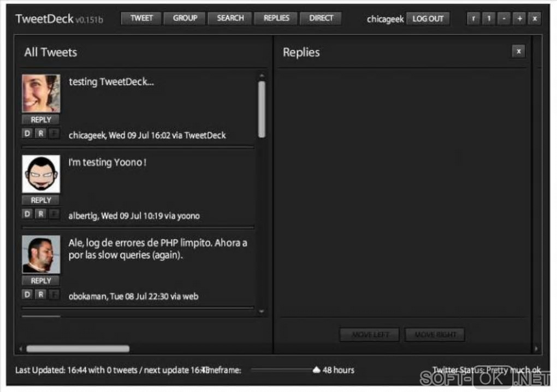This screenshot has width=557, height=392.
Task: Retweet obokaman's tweet with R icon
Action: point(41,295)
